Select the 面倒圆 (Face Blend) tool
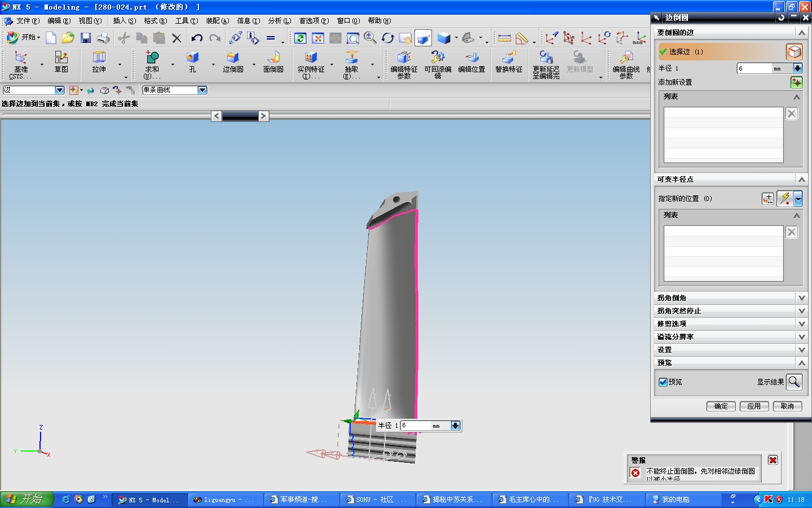 (273, 62)
